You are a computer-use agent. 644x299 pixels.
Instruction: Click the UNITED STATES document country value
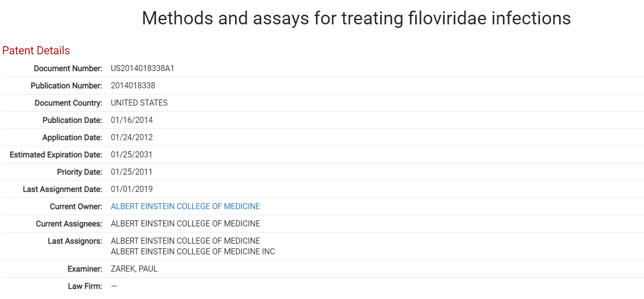[x=139, y=103]
